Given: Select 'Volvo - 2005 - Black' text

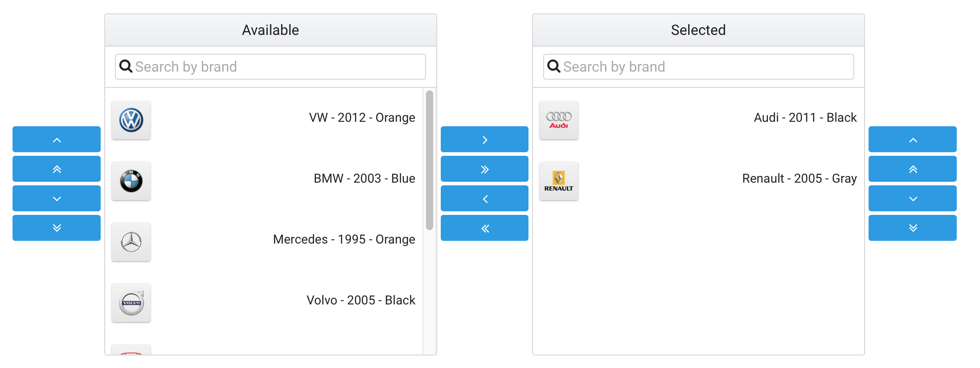Looking at the screenshot, I should coord(361,300).
